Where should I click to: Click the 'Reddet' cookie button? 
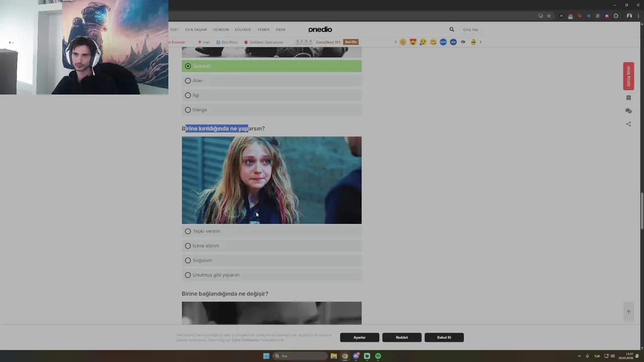(401, 337)
